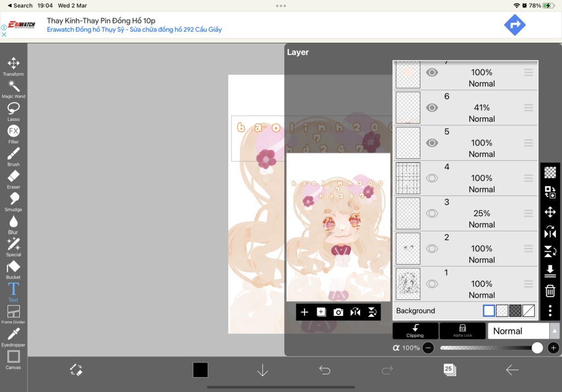Open the Canvas tool

[13, 360]
